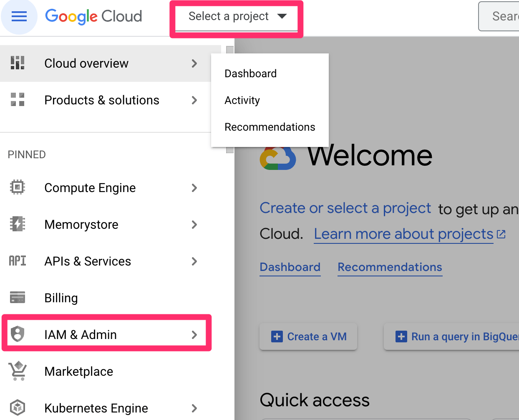Click the Welcome heading text
519x420 pixels.
click(x=370, y=156)
